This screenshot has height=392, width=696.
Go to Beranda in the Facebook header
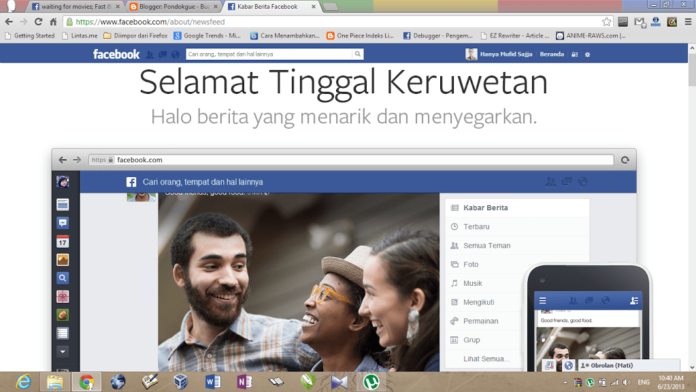[552, 54]
